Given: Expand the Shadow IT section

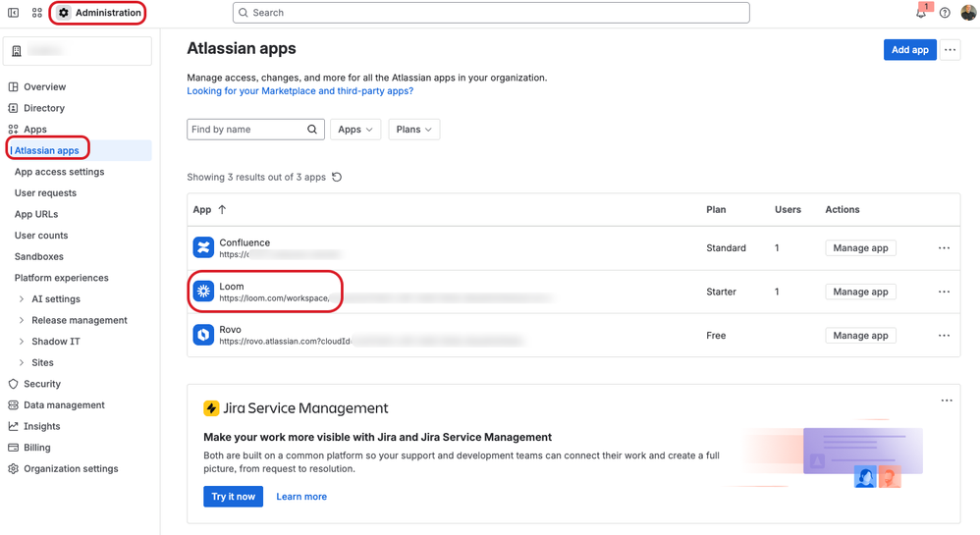Looking at the screenshot, I should 55,342.
